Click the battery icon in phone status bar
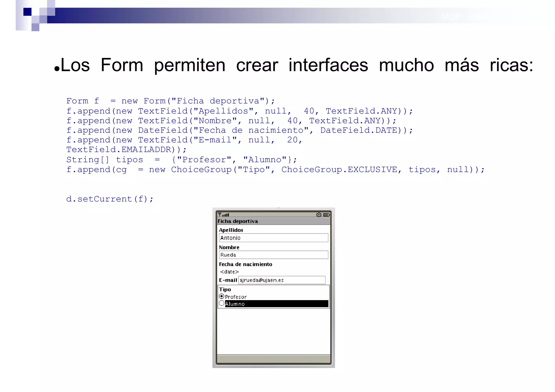 pyautogui.click(x=326, y=215)
